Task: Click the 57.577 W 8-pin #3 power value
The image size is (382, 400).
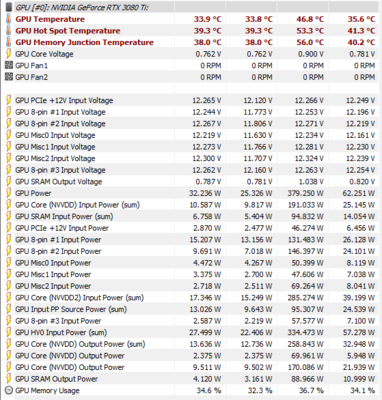Action: [308, 321]
